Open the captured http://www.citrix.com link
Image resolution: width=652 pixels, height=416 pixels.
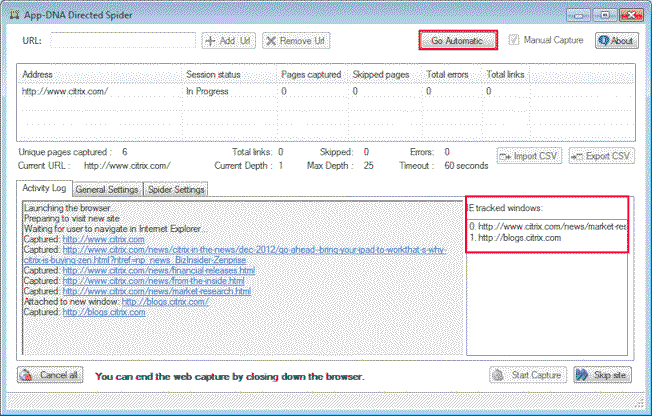tap(104, 240)
